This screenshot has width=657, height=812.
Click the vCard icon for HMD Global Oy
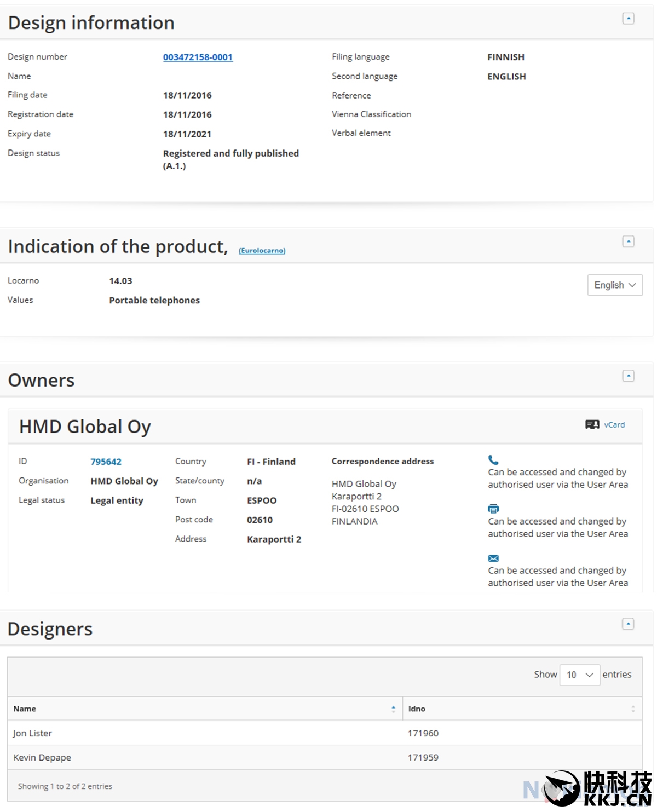(592, 425)
